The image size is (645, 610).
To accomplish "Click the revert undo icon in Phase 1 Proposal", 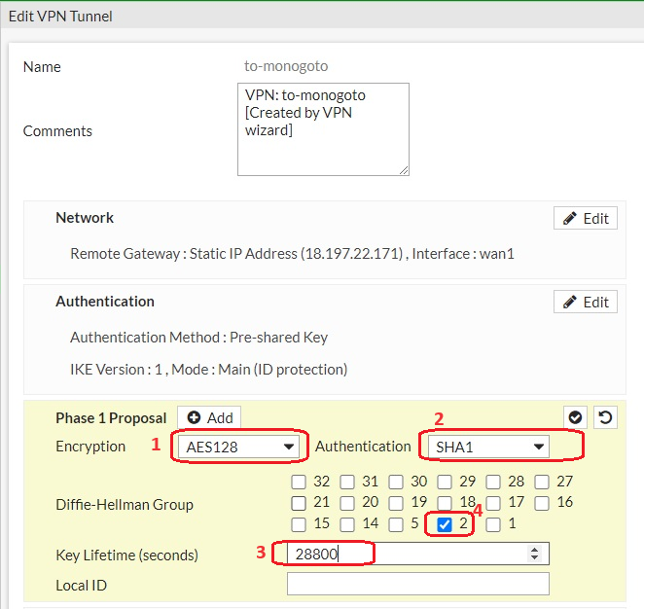I will [x=604, y=417].
